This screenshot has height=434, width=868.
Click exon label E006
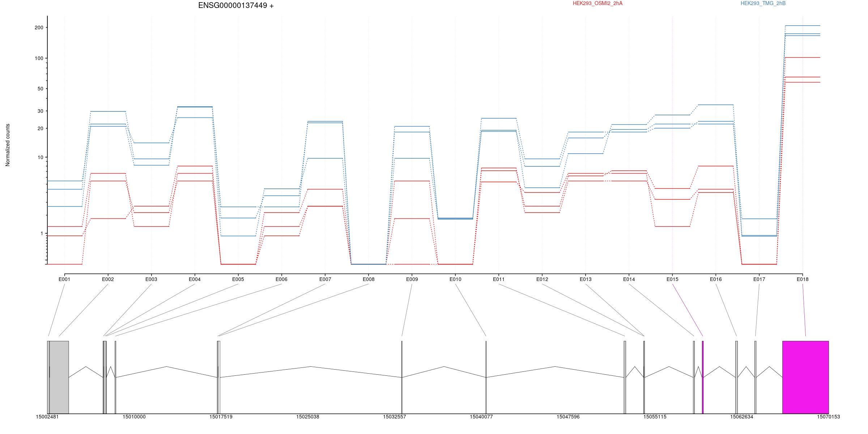281,279
